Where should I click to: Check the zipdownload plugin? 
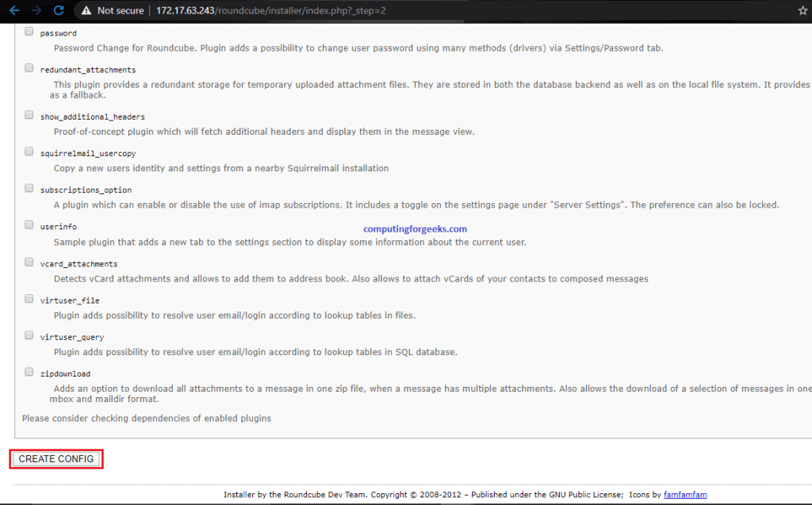[29, 371]
